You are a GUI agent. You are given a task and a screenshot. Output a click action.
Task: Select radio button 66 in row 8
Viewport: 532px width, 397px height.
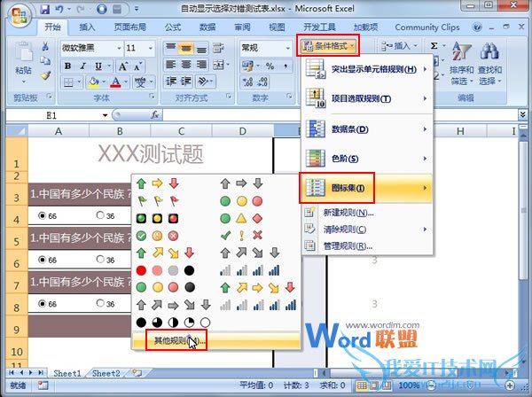pos(42,303)
